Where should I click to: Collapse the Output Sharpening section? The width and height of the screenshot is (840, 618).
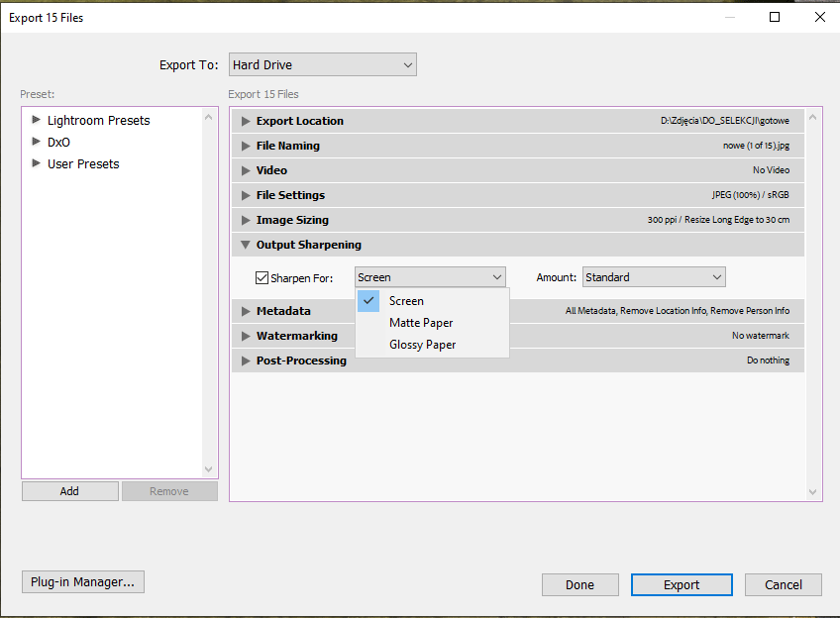point(246,245)
